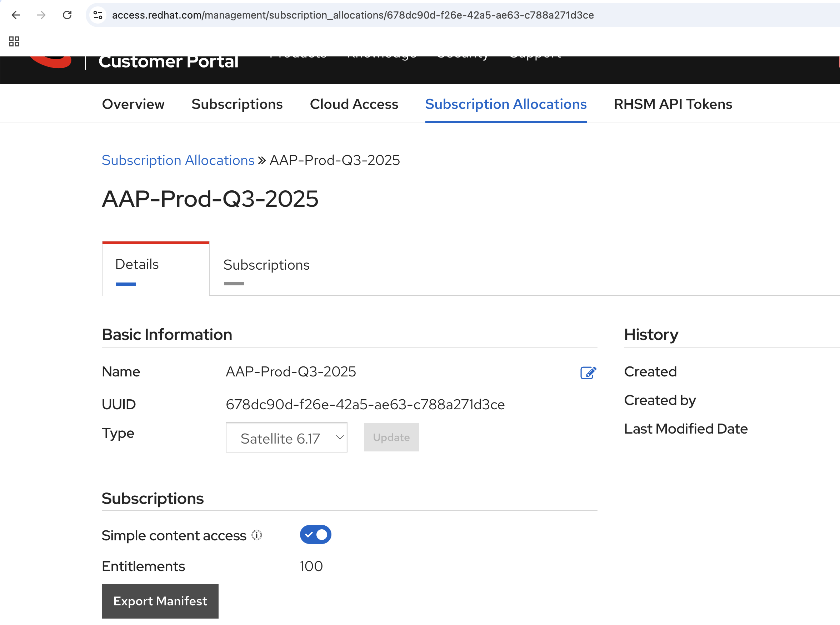Open the Cloud Access tab
The width and height of the screenshot is (840, 625).
coord(354,104)
